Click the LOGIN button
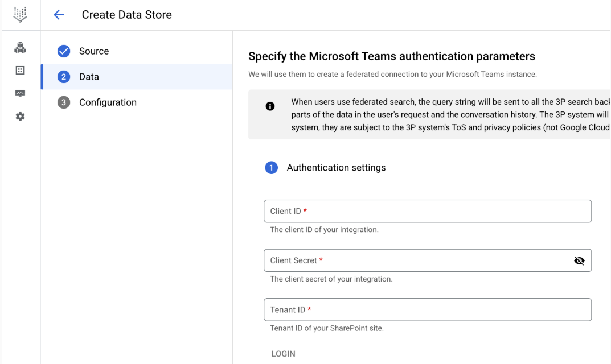This screenshot has width=611, height=364. pyautogui.click(x=283, y=353)
